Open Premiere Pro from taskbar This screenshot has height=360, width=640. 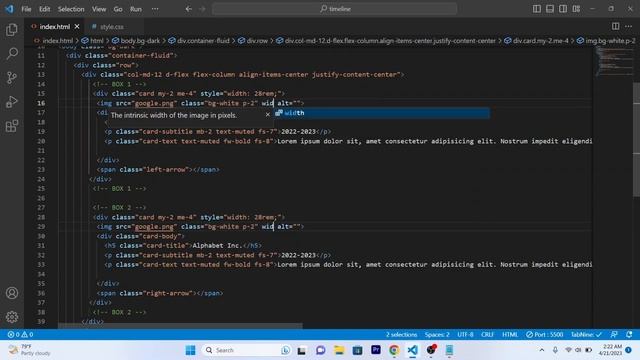pyautogui.click(x=376, y=350)
